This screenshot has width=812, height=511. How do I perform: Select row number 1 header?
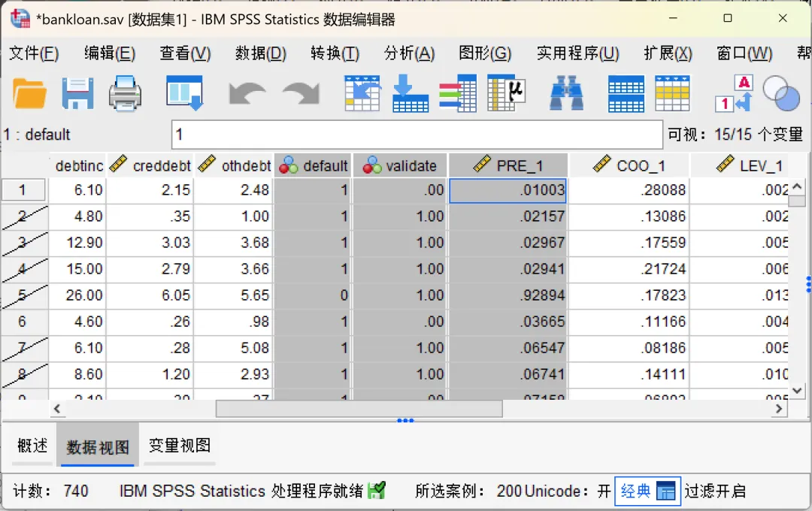(24, 190)
